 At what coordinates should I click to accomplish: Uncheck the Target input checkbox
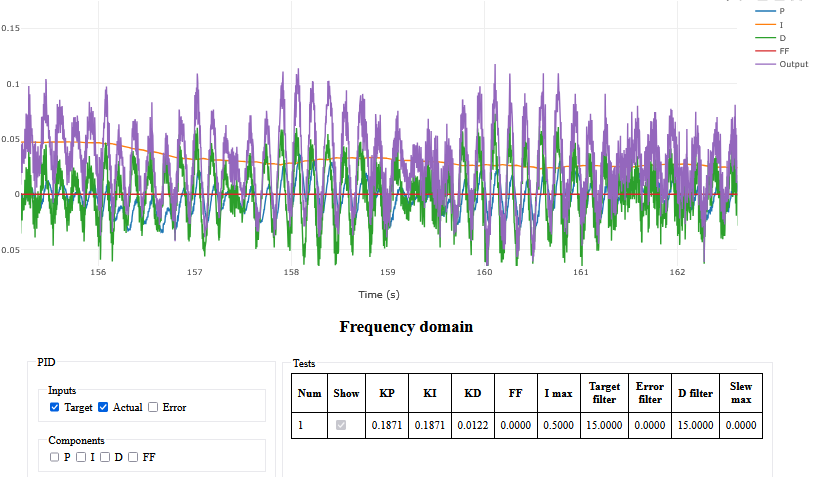(x=55, y=408)
